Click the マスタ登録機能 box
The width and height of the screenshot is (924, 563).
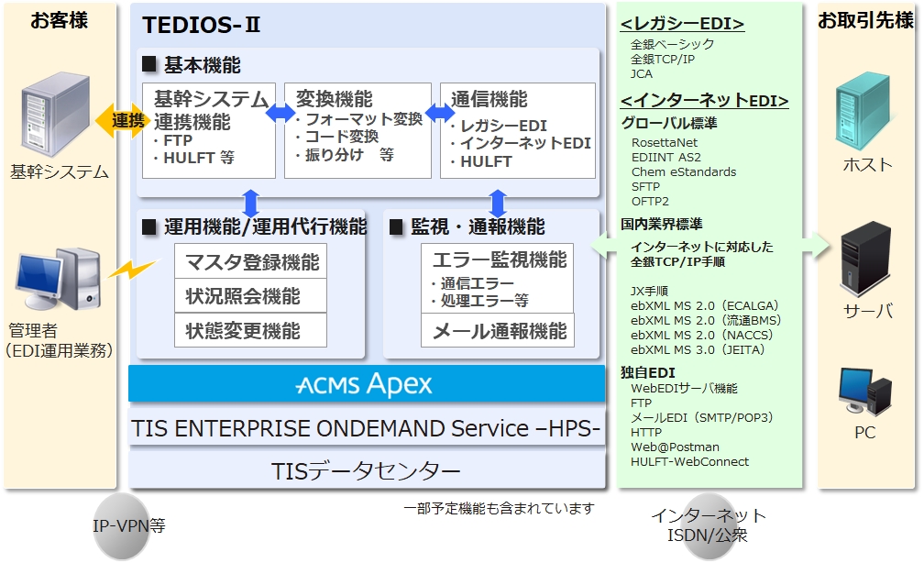251,261
